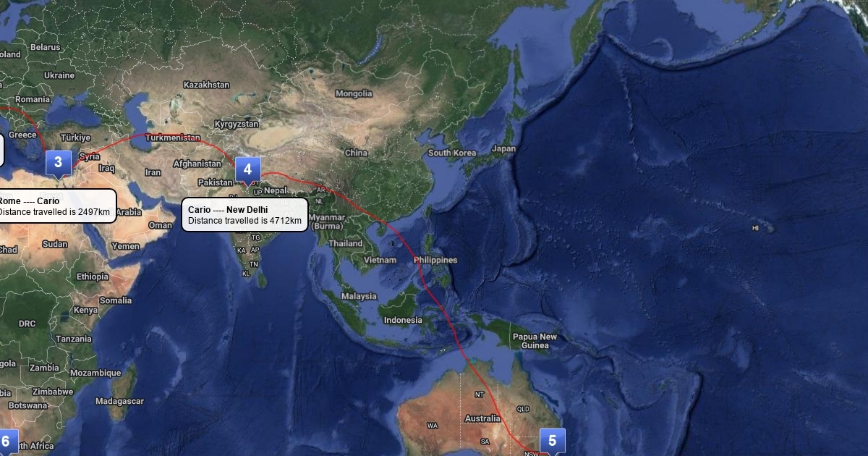
Task: Select the Madagascar label on the map
Action: coord(119,401)
